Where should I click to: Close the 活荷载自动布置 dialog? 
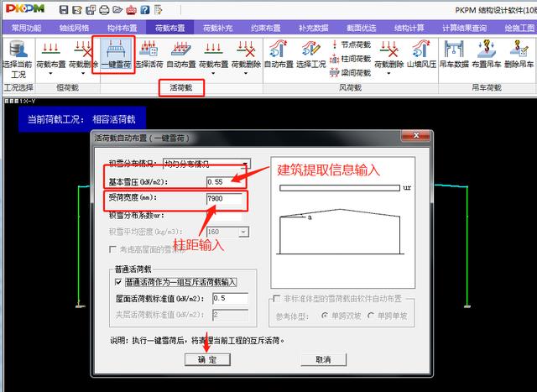tap(416, 135)
